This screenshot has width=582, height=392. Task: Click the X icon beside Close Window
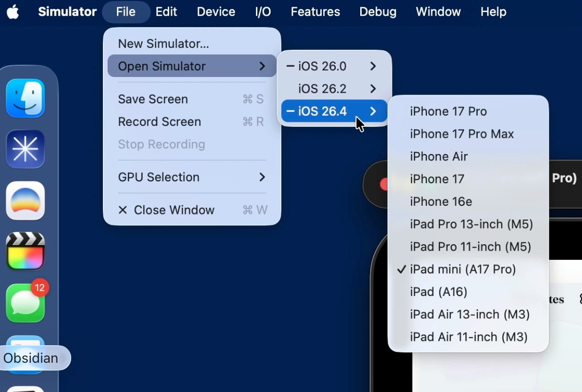coord(123,210)
